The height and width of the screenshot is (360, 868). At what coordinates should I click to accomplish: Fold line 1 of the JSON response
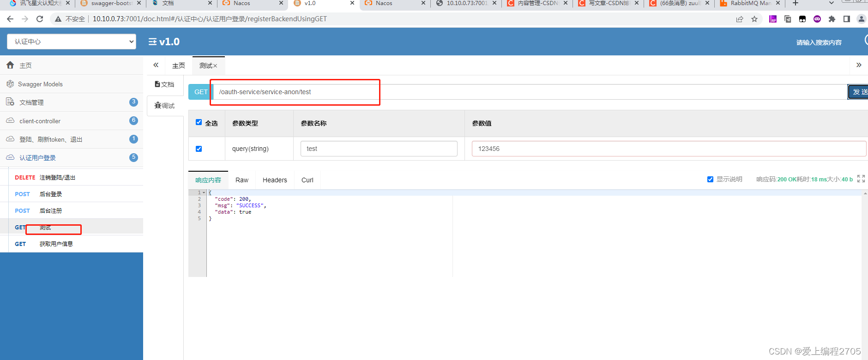pyautogui.click(x=204, y=192)
